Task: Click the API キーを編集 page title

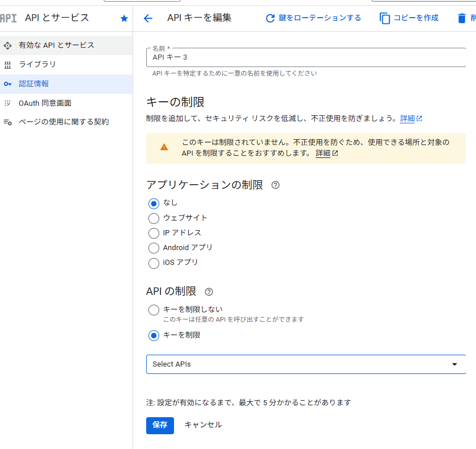Action: 199,18
